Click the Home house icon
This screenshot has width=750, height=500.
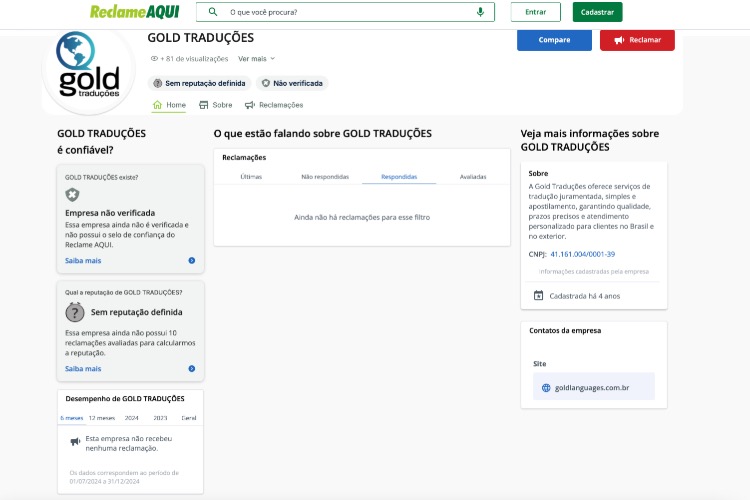[x=157, y=105]
